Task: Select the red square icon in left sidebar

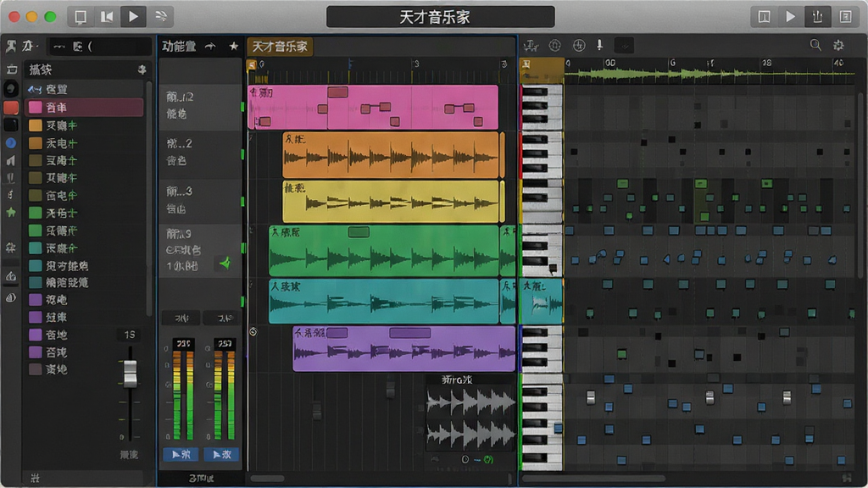Action: [x=11, y=108]
